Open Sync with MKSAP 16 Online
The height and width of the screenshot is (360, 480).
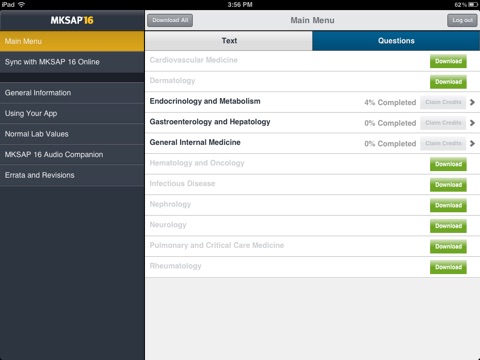(x=72, y=62)
